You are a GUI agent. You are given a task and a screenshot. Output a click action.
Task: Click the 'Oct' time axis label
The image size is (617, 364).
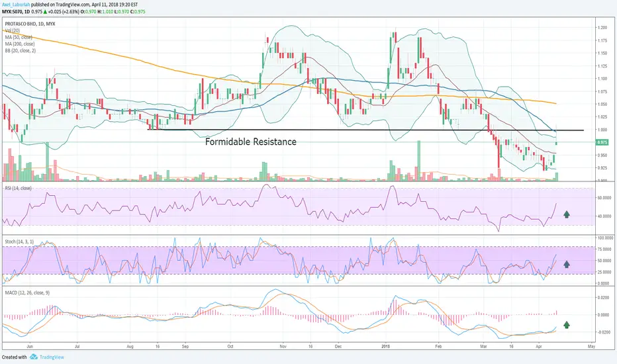[230, 347]
